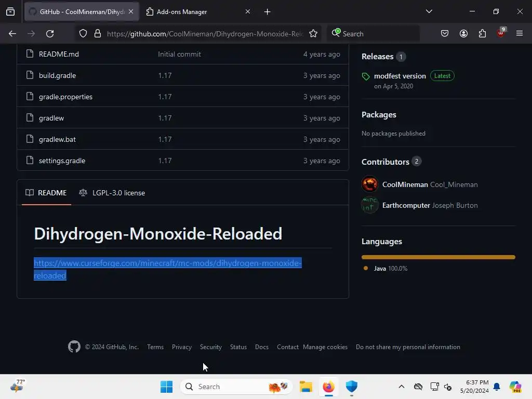Image resolution: width=532 pixels, height=399 pixels.
Task: Open Windows Start menu
Action: (166, 387)
